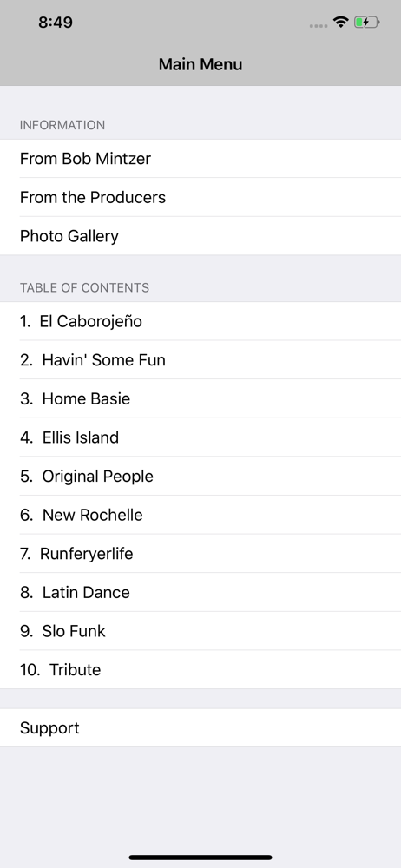Image resolution: width=401 pixels, height=868 pixels.
Task: Open track 5 Original People
Action: (200, 477)
